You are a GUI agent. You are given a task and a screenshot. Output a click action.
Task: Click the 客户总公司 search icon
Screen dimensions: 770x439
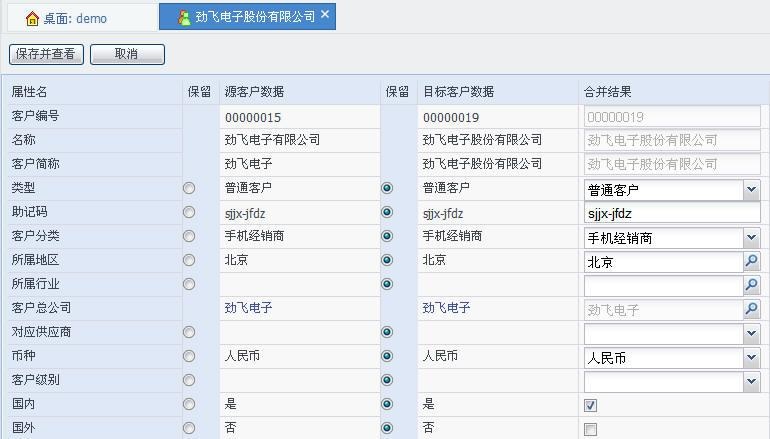(751, 310)
